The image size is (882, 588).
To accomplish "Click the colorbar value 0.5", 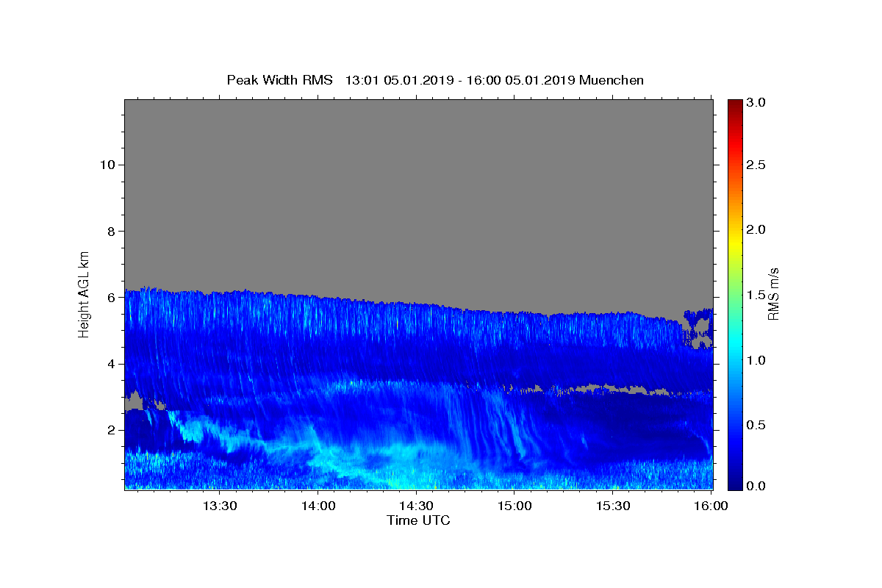I will tap(756, 425).
